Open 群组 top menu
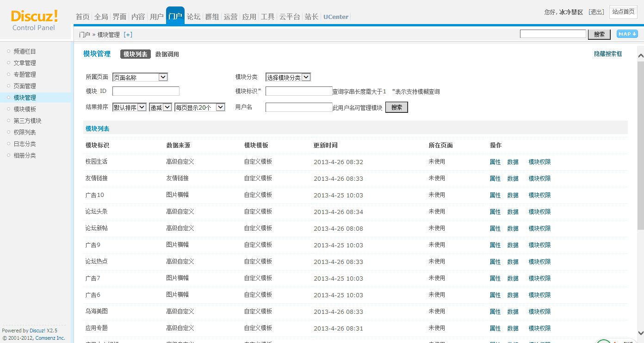The height and width of the screenshot is (343, 644). coord(212,17)
